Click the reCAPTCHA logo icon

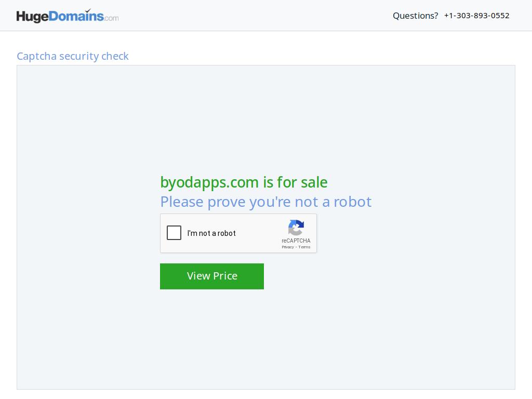click(296, 228)
